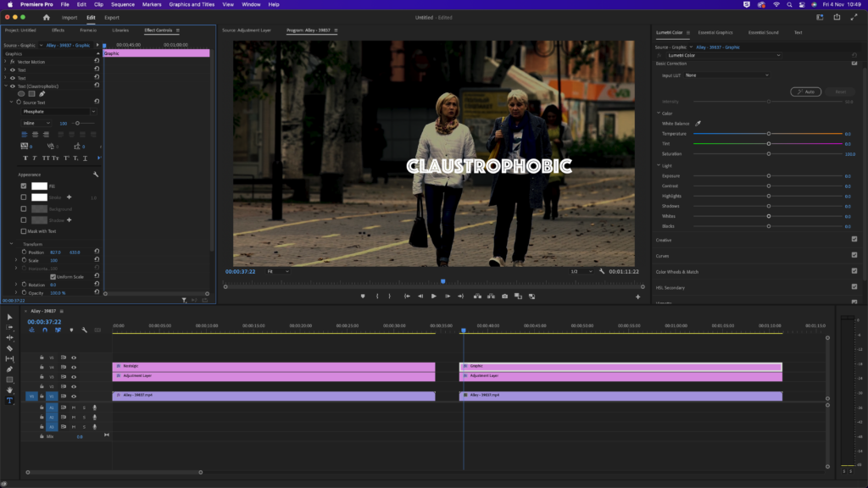This screenshot has width=868, height=488.
Task: Open Program monitor settings wrench
Action: 602,272
